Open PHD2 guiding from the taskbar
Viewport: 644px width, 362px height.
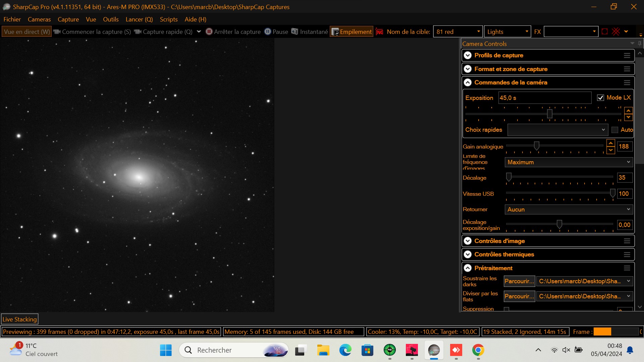point(390,350)
